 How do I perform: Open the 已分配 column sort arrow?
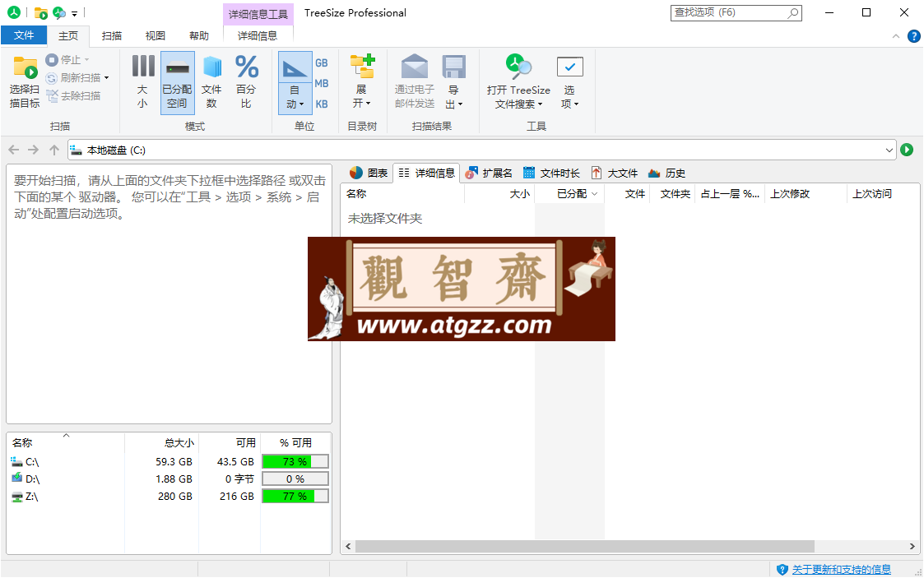coord(595,194)
